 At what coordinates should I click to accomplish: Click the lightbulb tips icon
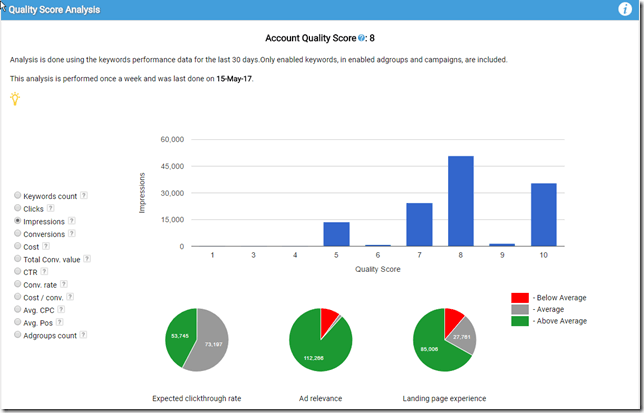coord(15,98)
